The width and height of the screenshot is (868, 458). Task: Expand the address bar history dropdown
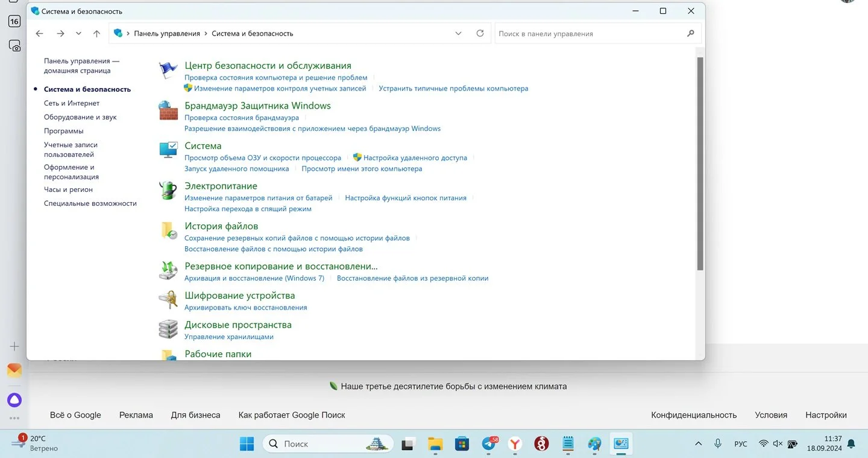(458, 33)
